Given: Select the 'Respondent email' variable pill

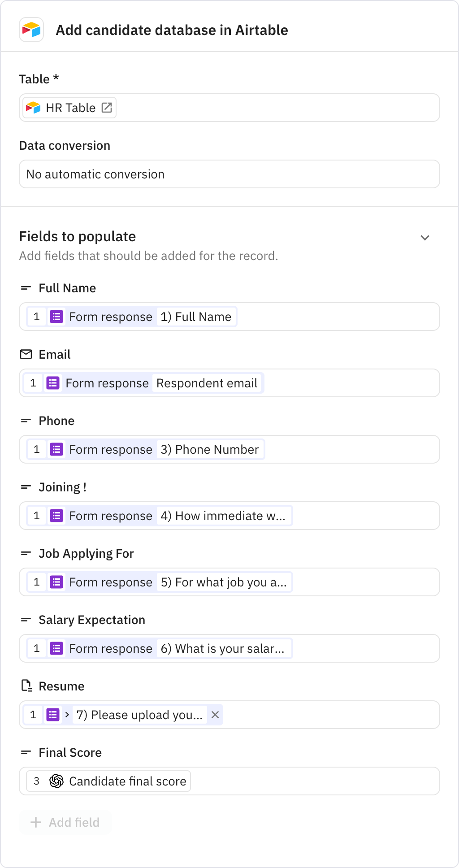Looking at the screenshot, I should click(x=143, y=383).
